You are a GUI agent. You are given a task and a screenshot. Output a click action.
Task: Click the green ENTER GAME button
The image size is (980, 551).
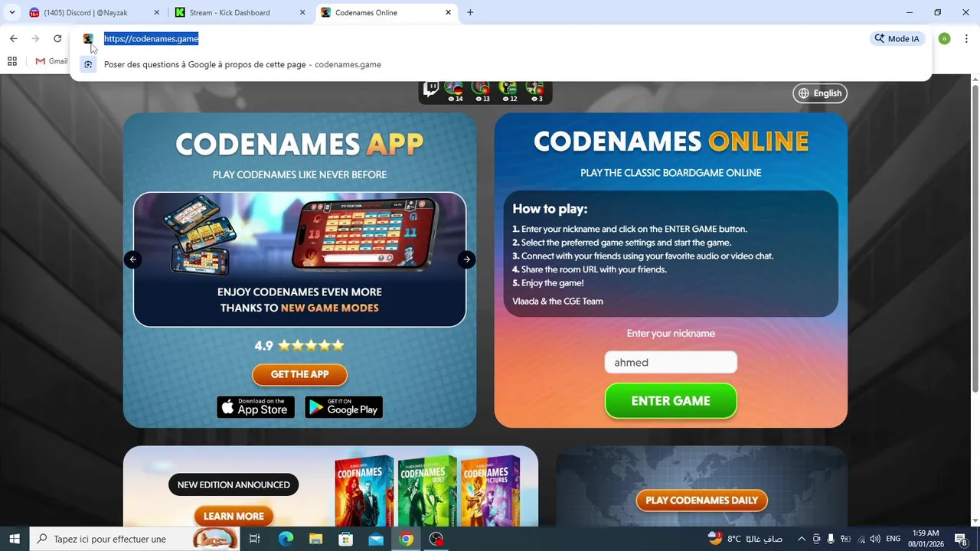[671, 401]
